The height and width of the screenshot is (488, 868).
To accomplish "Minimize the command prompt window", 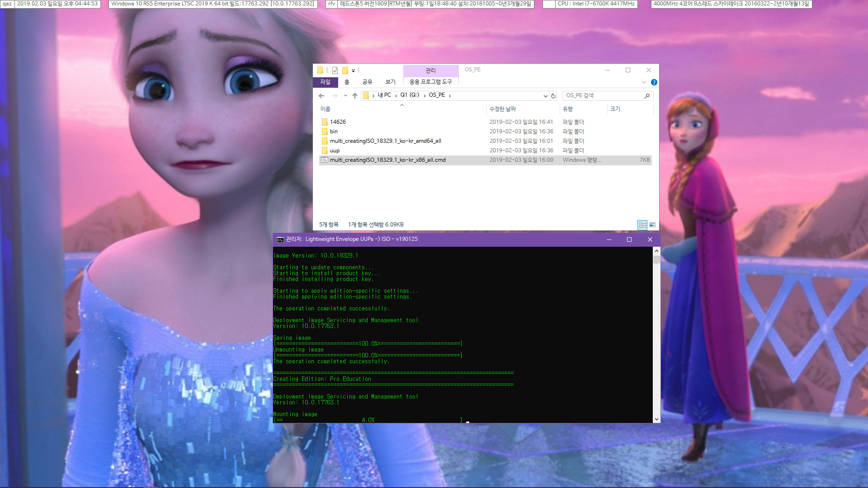I will tap(609, 239).
